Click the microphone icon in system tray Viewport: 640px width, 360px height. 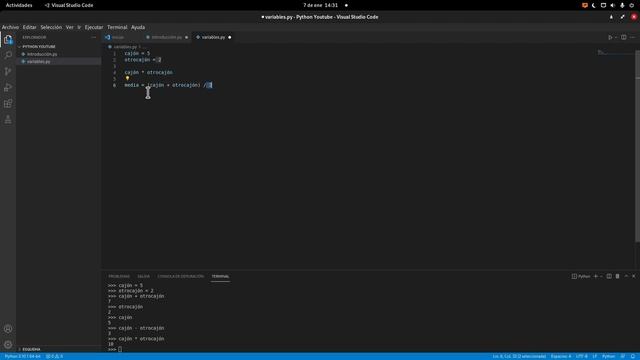(x=622, y=5)
